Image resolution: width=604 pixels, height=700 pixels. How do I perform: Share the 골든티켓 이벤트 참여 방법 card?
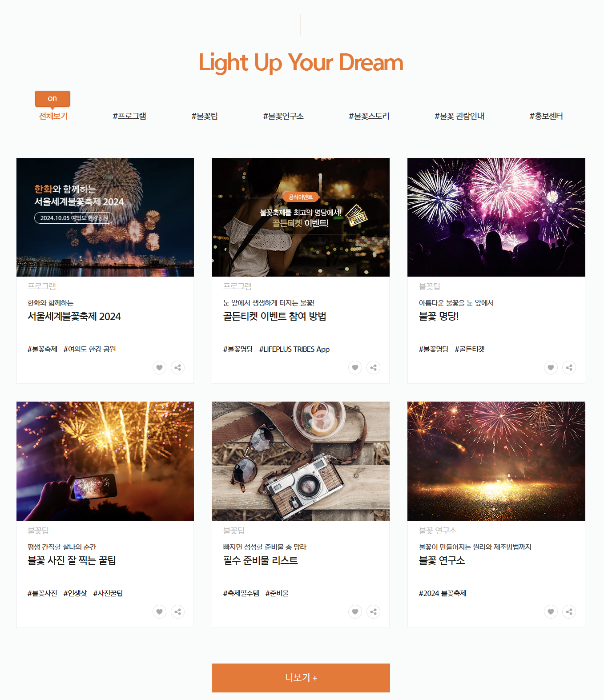pyautogui.click(x=374, y=367)
